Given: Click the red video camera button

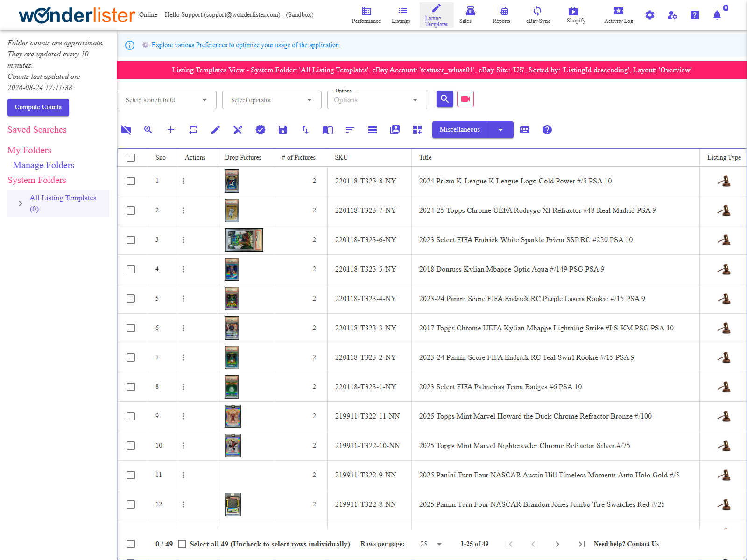Looking at the screenshot, I should (465, 99).
